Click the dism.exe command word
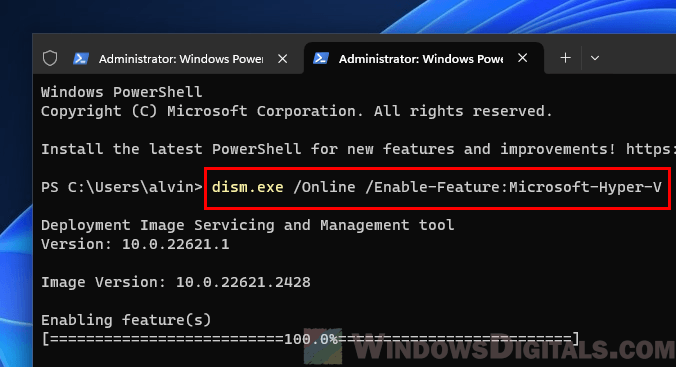 [x=247, y=187]
